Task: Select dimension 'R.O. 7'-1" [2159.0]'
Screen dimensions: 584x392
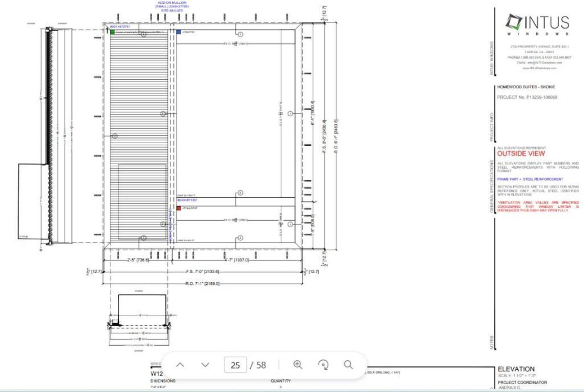Action: [202, 283]
